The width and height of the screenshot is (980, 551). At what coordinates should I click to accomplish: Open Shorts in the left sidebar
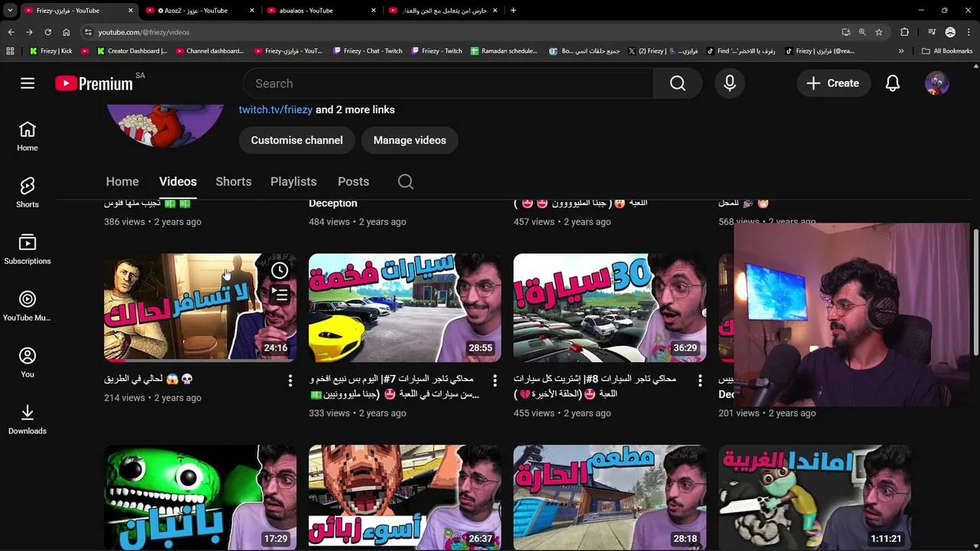click(28, 193)
